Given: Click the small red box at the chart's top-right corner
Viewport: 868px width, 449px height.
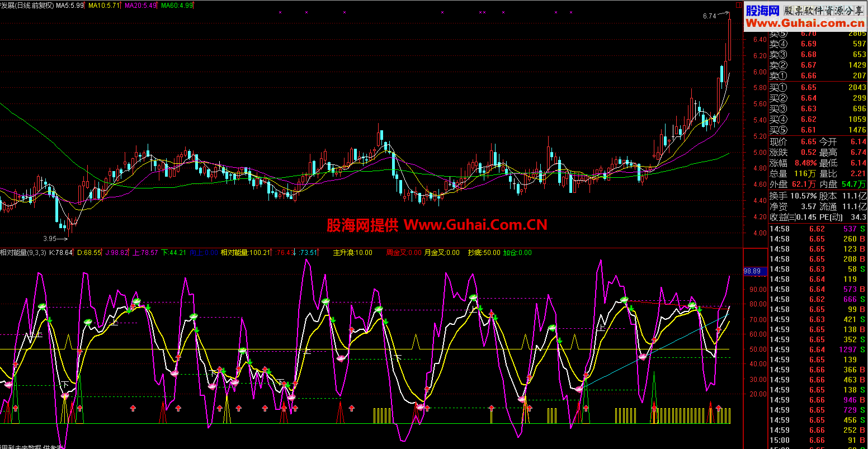Looking at the screenshot, I should [738, 4].
